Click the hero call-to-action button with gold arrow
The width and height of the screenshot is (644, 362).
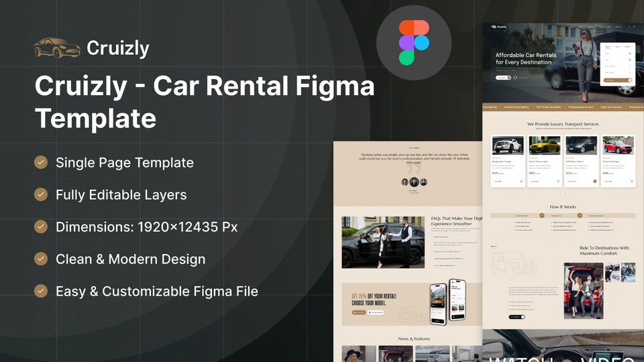[x=504, y=78]
